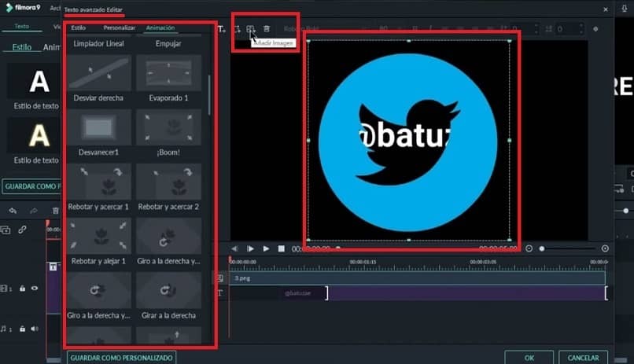Choose the Evaporado 1 animation
The width and height of the screenshot is (634, 364).
[x=168, y=79]
